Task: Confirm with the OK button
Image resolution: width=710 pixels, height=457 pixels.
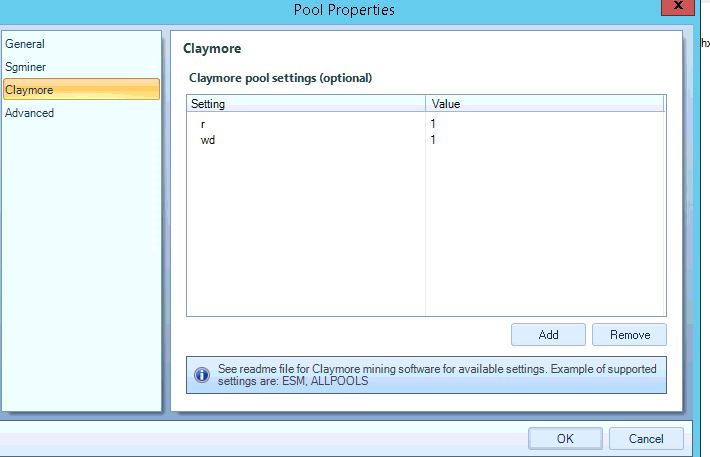Action: pyautogui.click(x=565, y=438)
